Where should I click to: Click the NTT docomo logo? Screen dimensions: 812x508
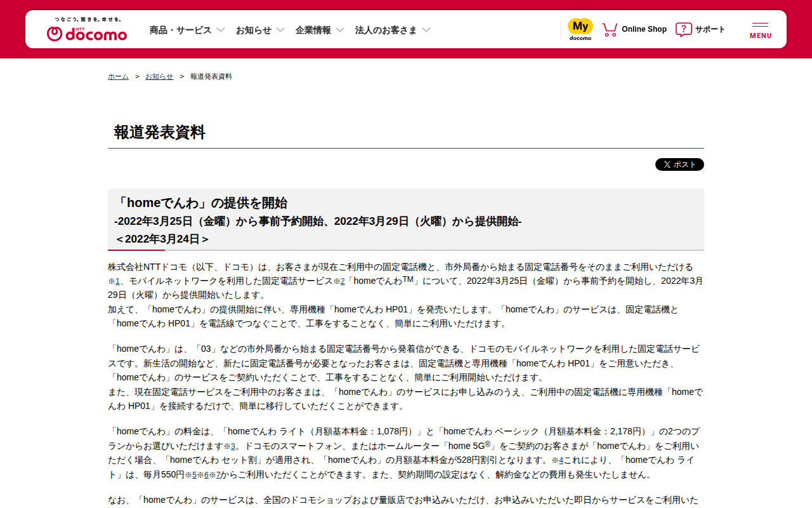point(87,30)
